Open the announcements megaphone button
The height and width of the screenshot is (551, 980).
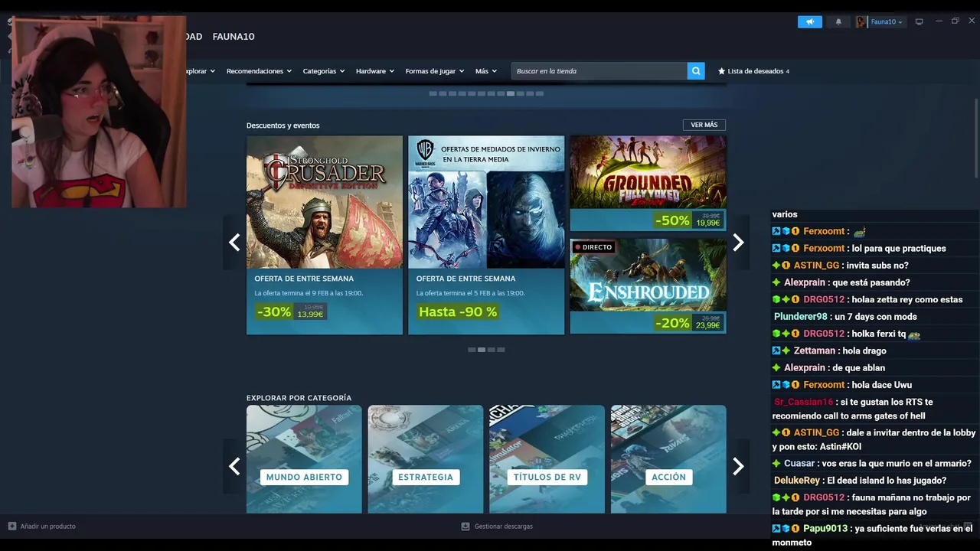point(809,21)
